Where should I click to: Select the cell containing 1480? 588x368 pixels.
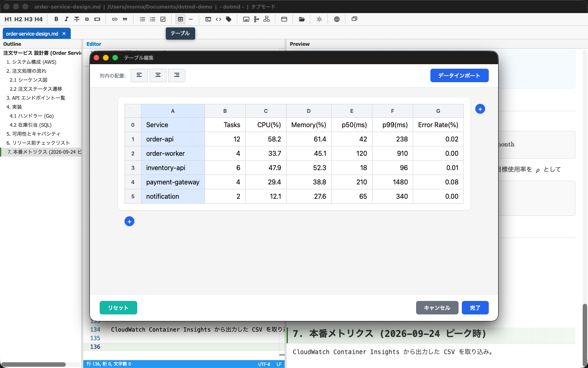coord(392,182)
